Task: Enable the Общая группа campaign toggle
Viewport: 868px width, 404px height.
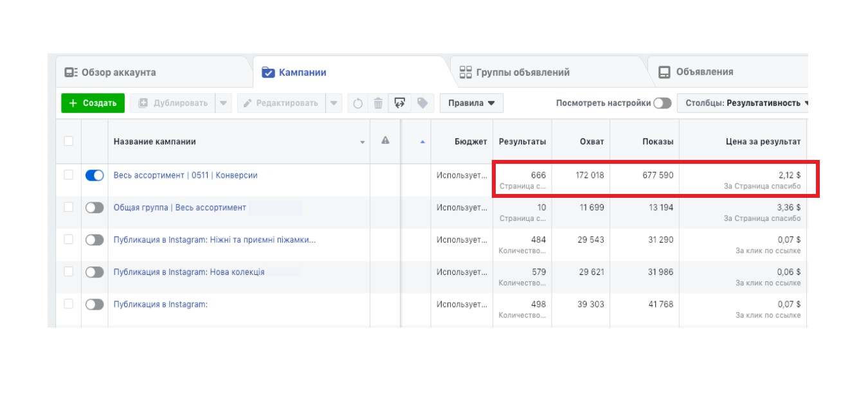Action: click(x=95, y=207)
